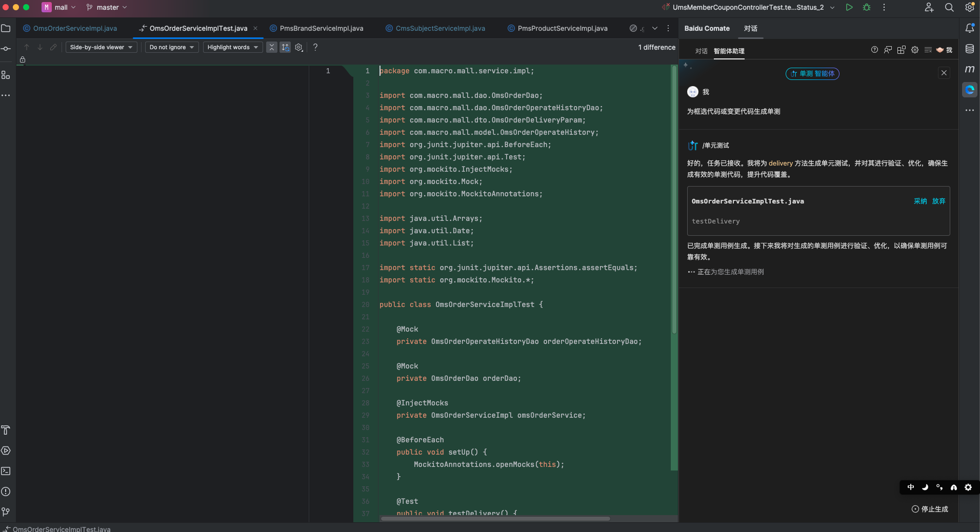Image resolution: width=980 pixels, height=532 pixels.
Task: Open the Problems tool window
Action: (6, 492)
